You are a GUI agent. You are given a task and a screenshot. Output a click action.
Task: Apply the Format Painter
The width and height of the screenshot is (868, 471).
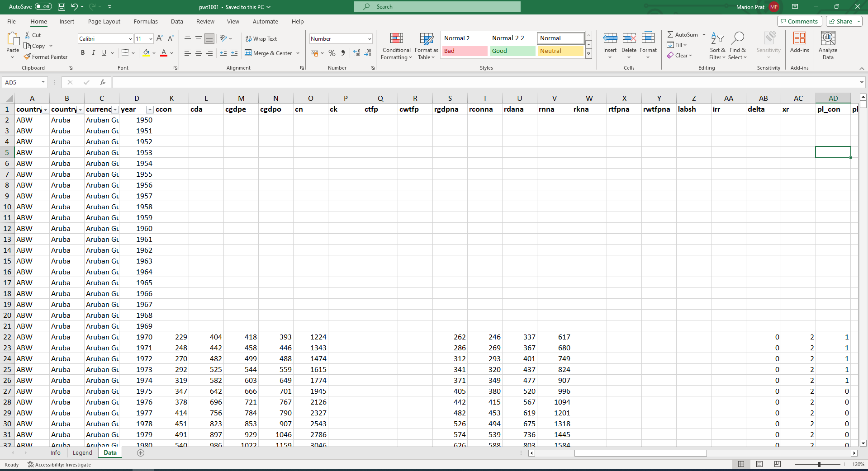[x=46, y=57]
